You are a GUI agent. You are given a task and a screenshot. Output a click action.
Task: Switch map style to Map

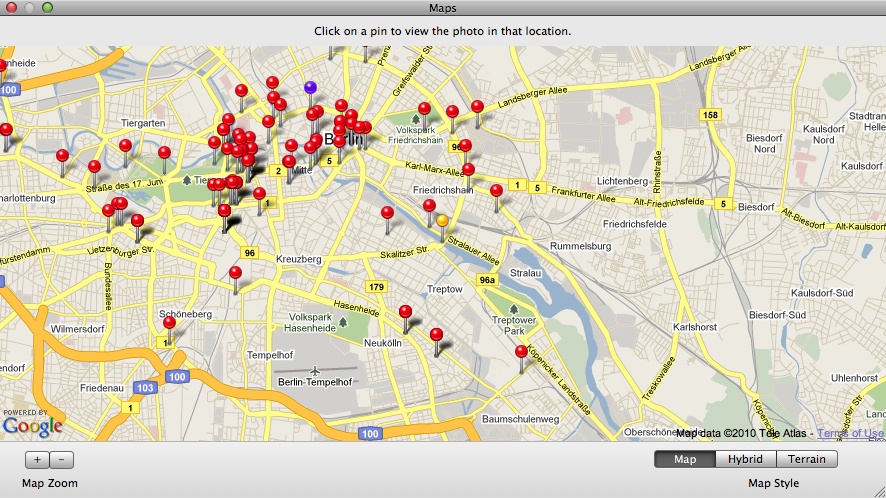(x=685, y=460)
